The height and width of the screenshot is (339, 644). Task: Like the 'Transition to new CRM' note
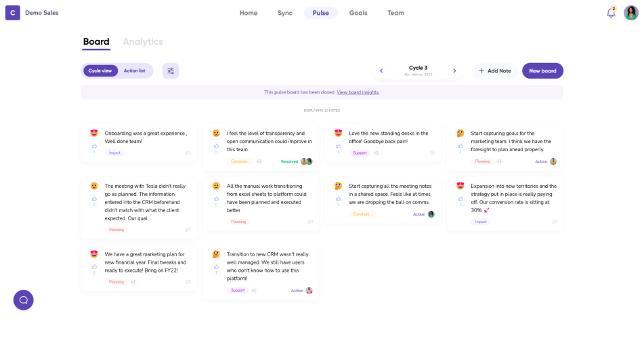tap(216, 267)
